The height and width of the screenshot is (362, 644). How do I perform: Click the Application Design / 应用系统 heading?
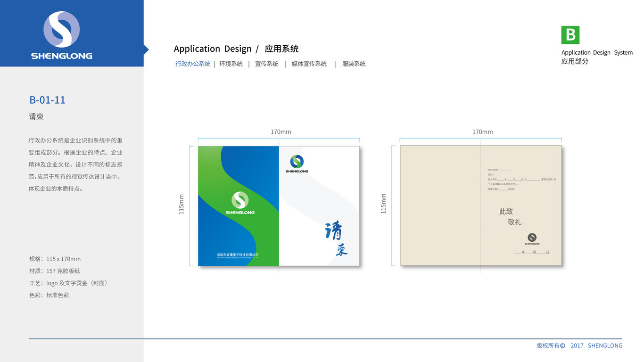pos(236,49)
